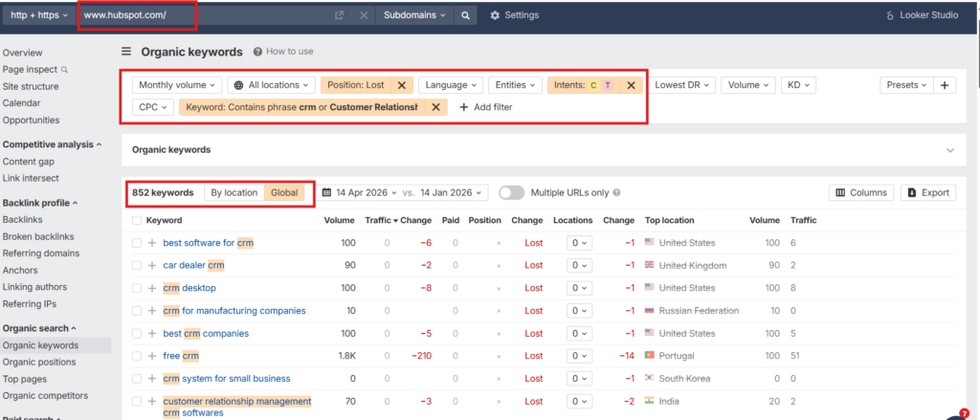
Task: Open the Monthly volume dropdown
Action: point(177,85)
